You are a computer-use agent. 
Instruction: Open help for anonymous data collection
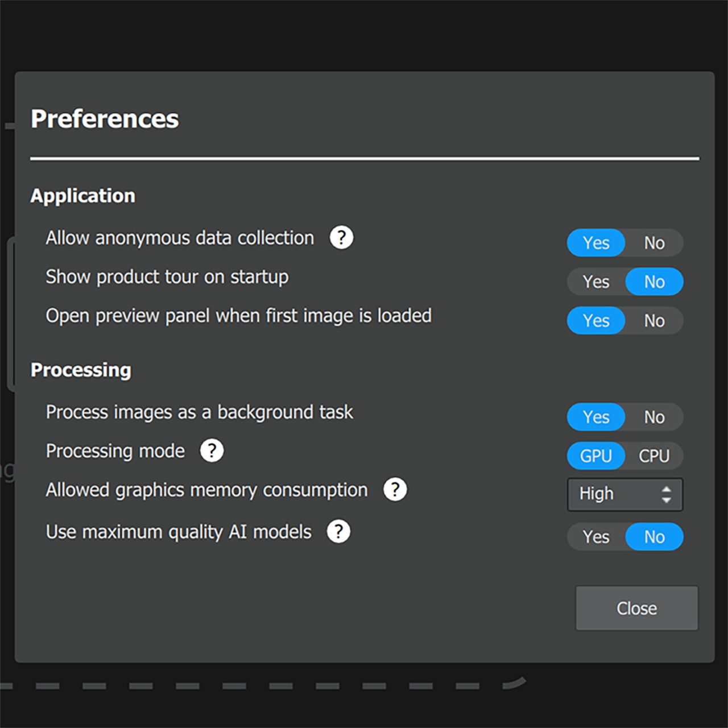(x=341, y=238)
